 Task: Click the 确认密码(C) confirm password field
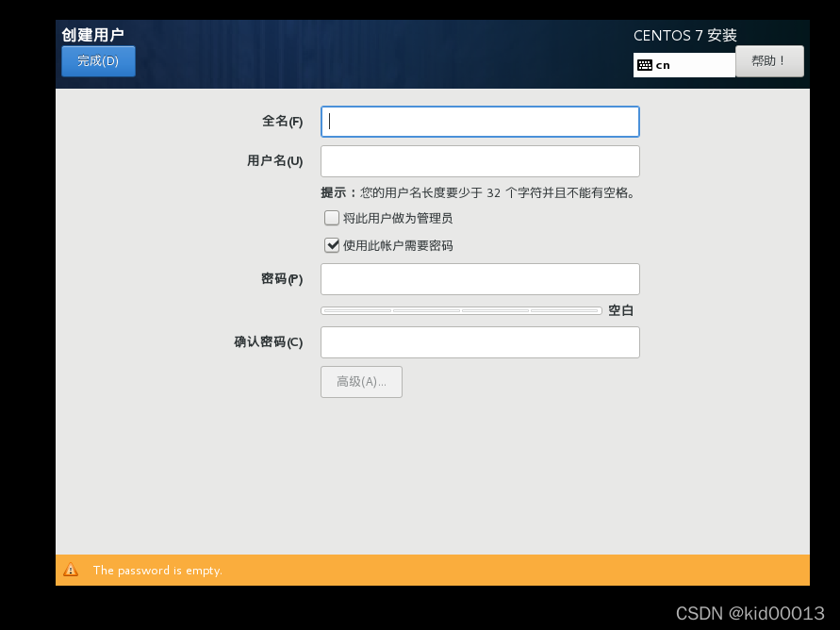(x=480, y=342)
